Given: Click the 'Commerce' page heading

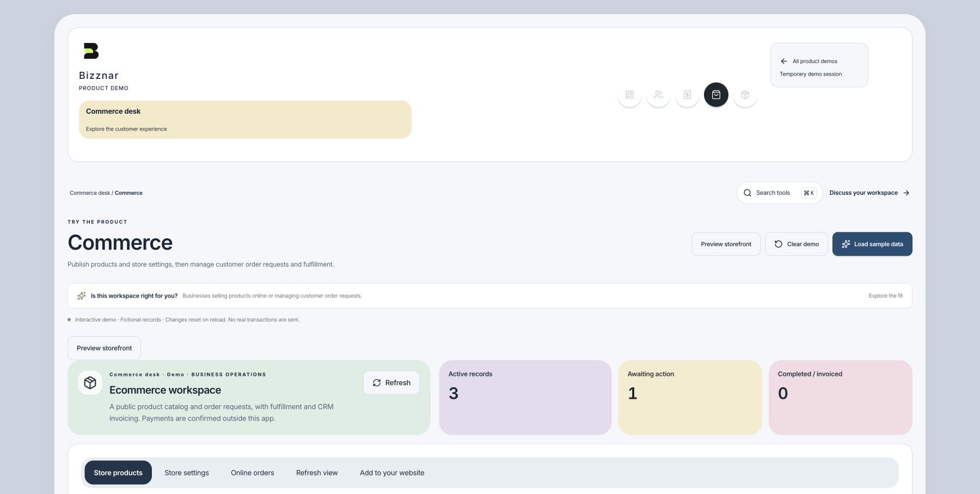Looking at the screenshot, I should pyautogui.click(x=120, y=242).
